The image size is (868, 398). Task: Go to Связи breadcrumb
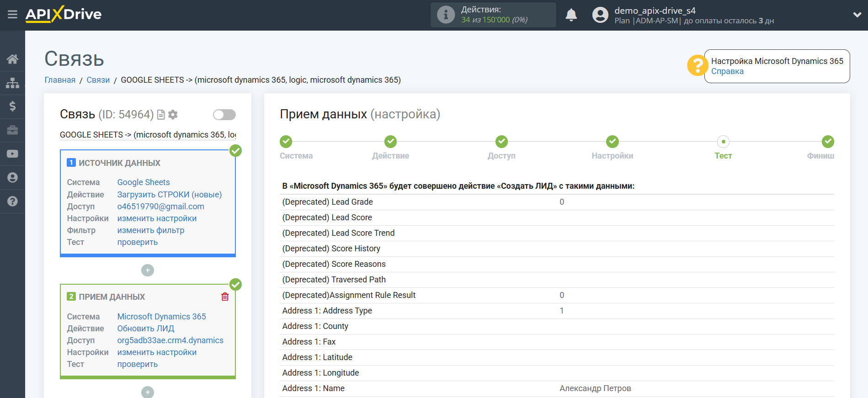[98, 80]
